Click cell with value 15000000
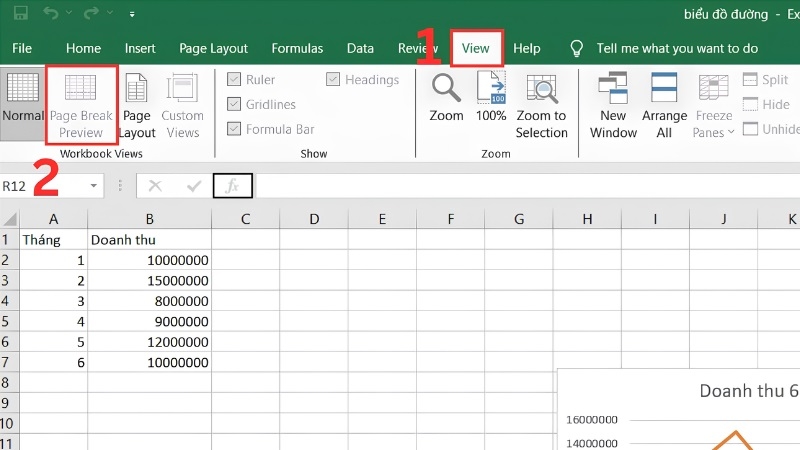 click(x=149, y=280)
